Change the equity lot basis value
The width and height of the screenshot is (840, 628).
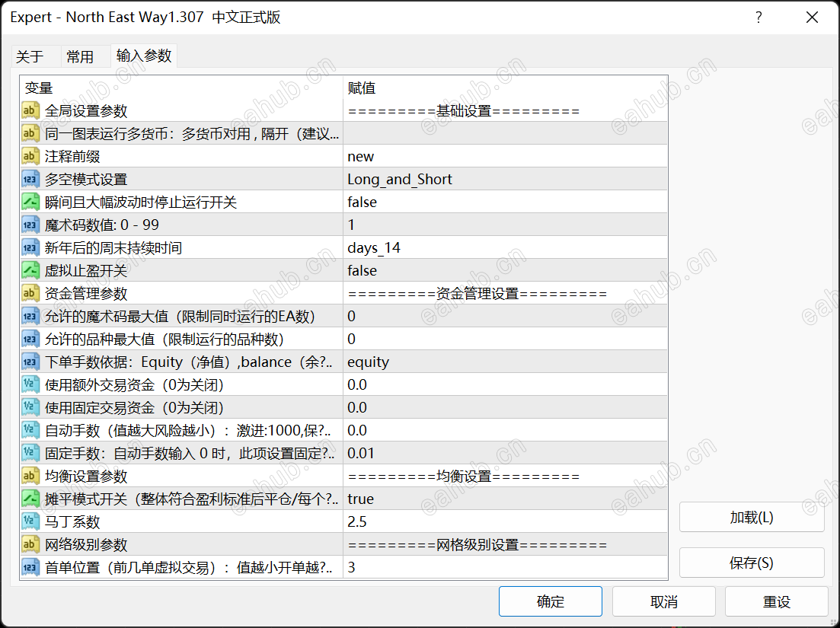tap(505, 362)
